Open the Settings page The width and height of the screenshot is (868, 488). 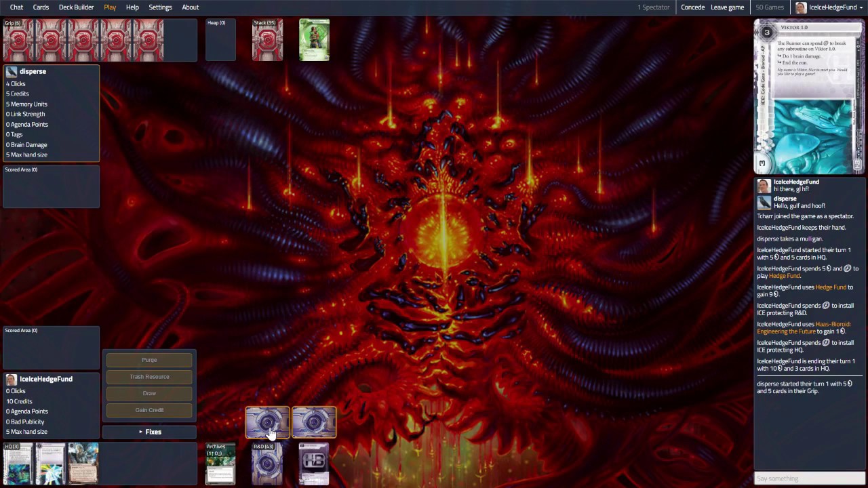pyautogui.click(x=160, y=7)
